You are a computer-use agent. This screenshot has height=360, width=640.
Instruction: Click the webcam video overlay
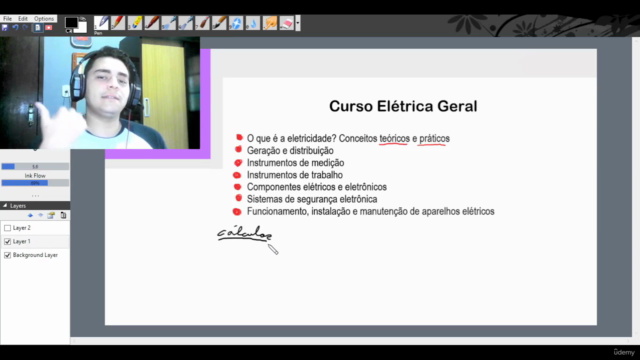100,93
